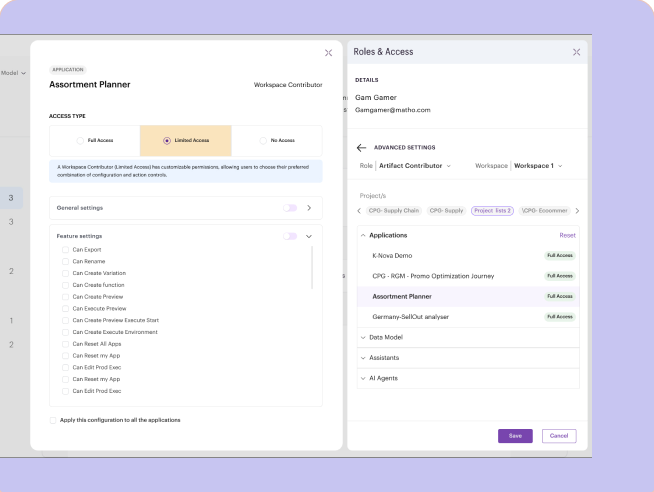Image resolution: width=654 pixels, height=492 pixels.
Task: Select the CPG- Supply project chip
Action: tap(446, 211)
